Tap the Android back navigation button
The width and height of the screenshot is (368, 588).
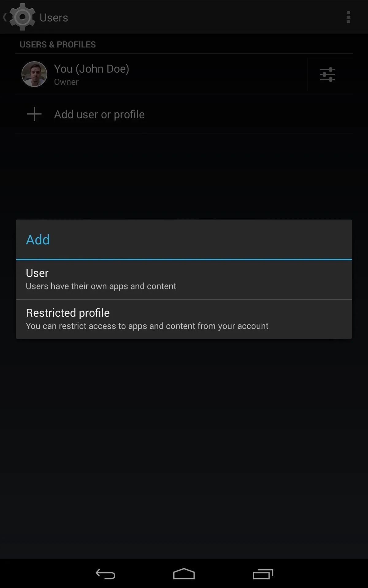pyautogui.click(x=105, y=574)
